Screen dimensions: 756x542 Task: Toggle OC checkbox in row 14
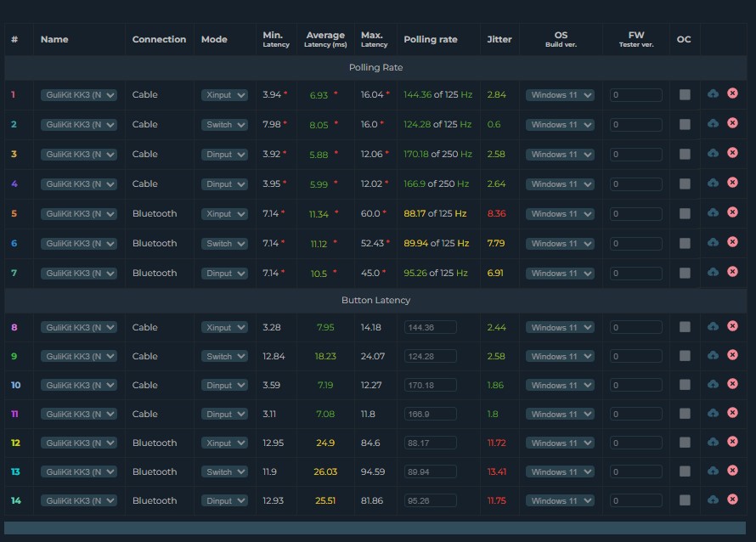coord(685,500)
